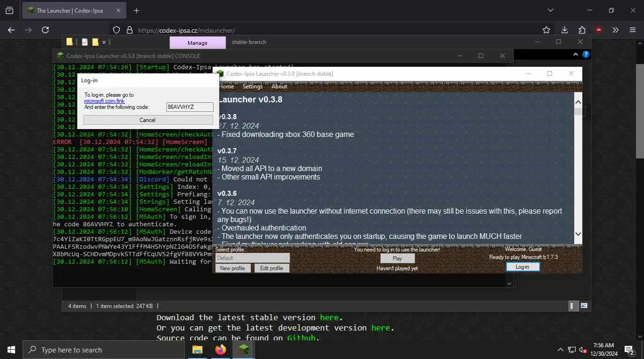The image size is (644, 359).
Task: Open Firefox tab list view icon
Action: tap(9, 10)
